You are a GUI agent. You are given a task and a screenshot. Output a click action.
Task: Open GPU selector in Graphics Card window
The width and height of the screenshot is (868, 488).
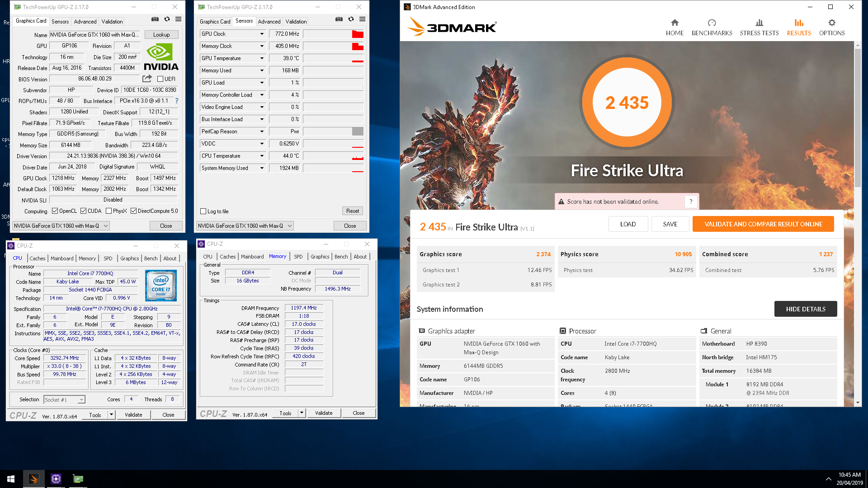[61, 225]
